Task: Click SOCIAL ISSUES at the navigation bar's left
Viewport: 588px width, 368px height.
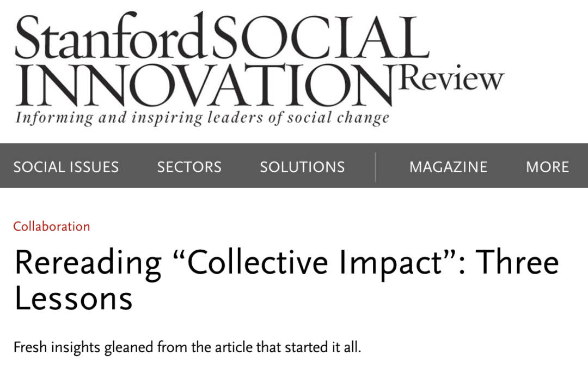Action: pyautogui.click(x=66, y=166)
